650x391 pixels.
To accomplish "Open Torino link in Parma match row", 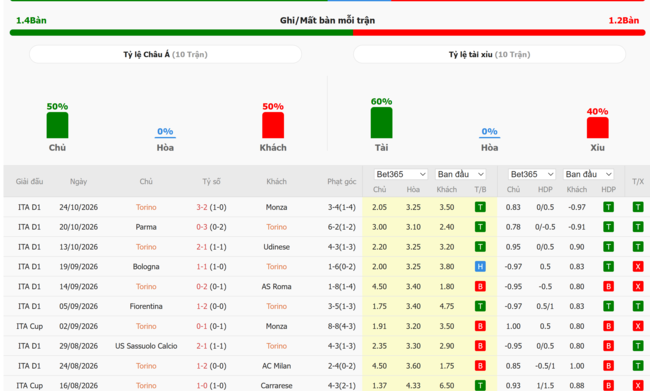I will [276, 227].
